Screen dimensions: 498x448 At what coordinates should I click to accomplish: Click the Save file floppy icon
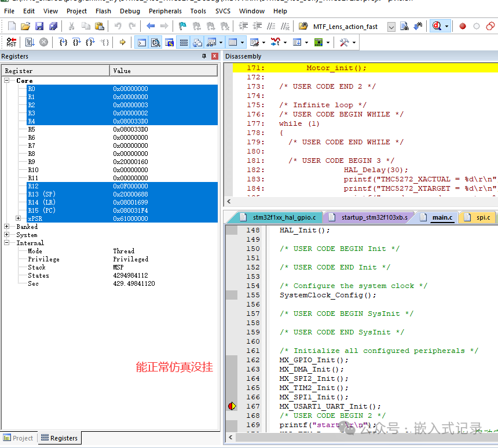[39, 26]
